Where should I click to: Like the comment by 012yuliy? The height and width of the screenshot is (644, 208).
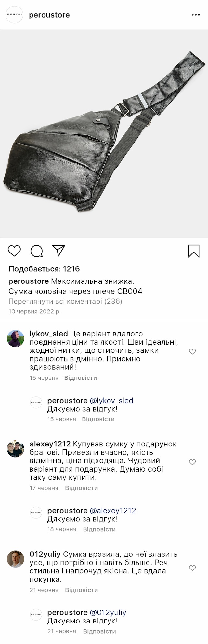coord(192,568)
